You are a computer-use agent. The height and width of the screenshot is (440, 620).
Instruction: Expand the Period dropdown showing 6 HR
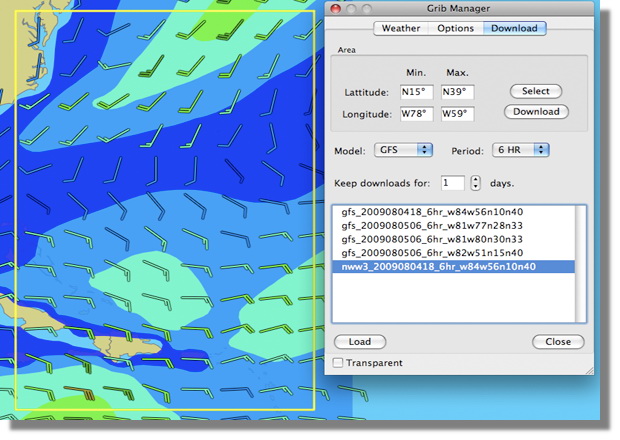point(520,150)
